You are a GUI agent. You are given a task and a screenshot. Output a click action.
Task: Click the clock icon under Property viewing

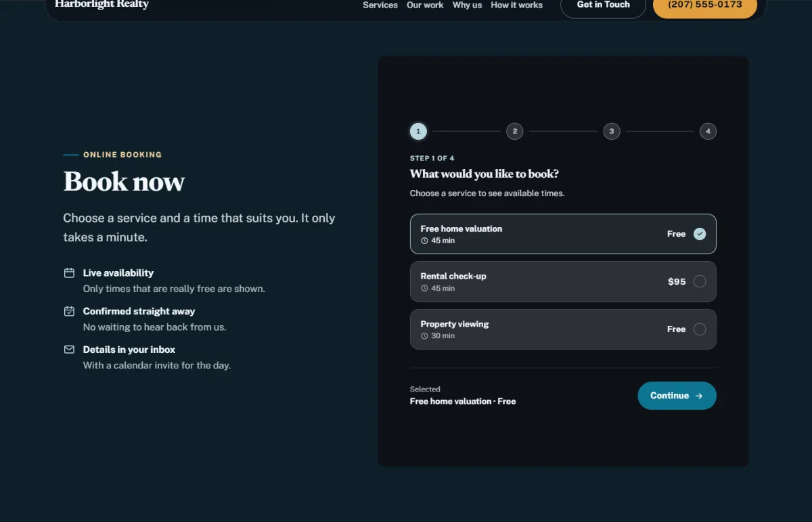coord(425,336)
